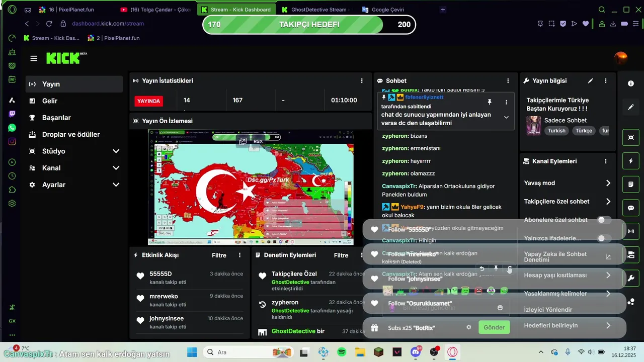644x362 pixels.
Task: Reload the dashboard page
Action: coord(50,24)
